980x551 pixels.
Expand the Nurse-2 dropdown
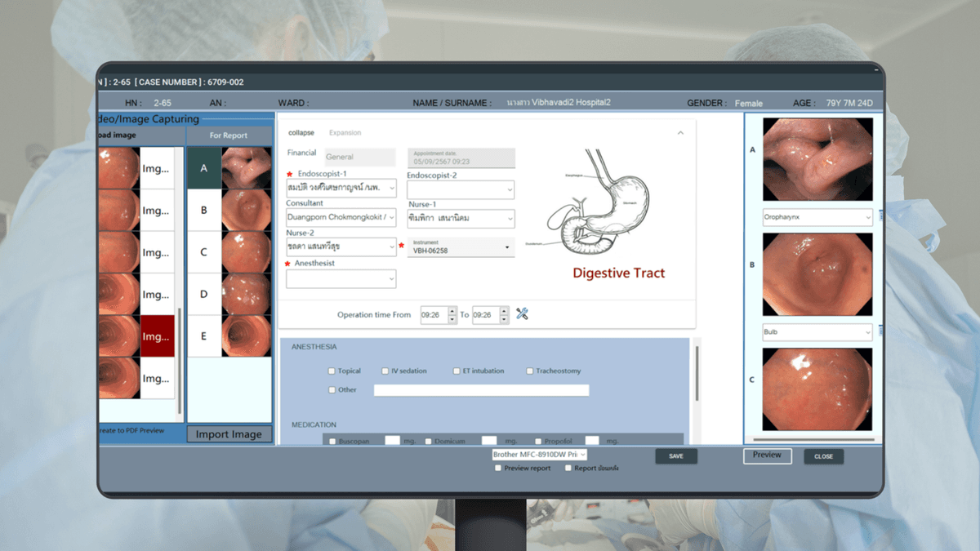point(341,247)
